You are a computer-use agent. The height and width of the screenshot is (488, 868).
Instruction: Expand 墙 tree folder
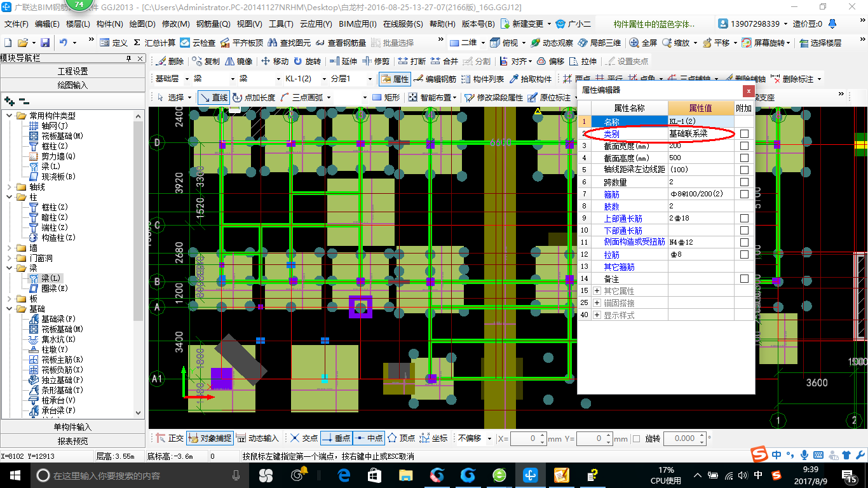(x=10, y=248)
